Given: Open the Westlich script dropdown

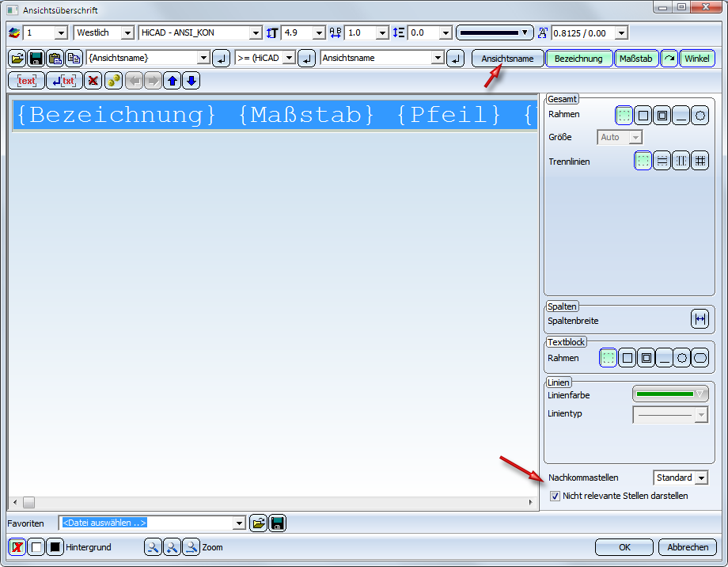Looking at the screenshot, I should click(127, 33).
